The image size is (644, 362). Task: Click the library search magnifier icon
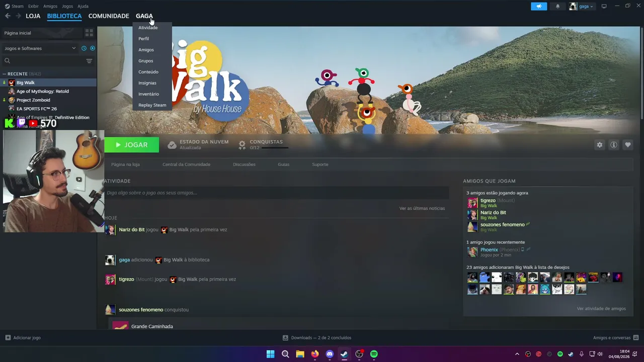[x=7, y=61]
